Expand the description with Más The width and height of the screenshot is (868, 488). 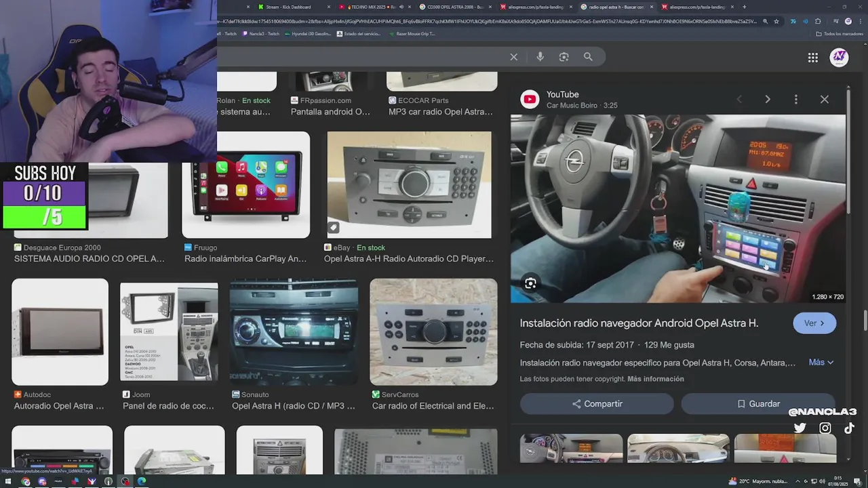pos(821,363)
